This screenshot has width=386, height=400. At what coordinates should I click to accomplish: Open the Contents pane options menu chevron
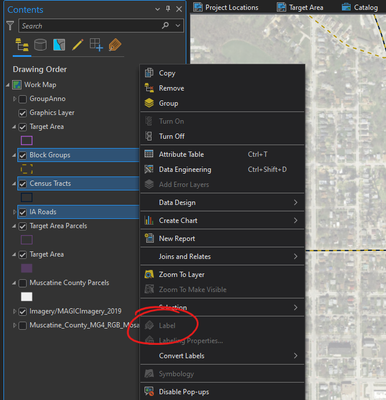click(x=158, y=9)
